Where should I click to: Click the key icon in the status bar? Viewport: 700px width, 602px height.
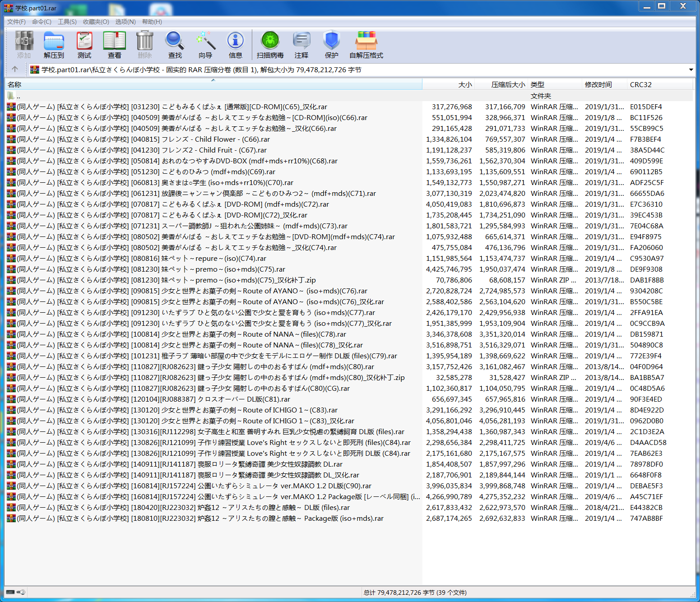[21, 592]
